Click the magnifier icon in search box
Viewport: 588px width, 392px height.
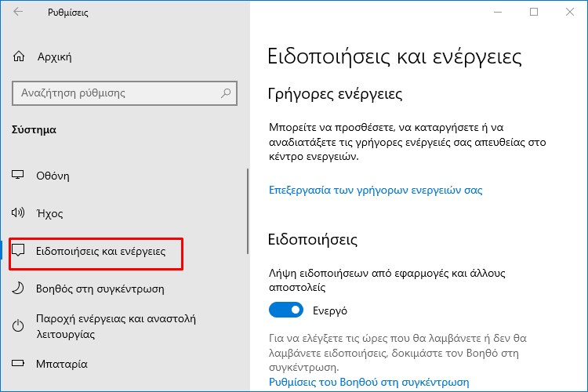coord(226,93)
